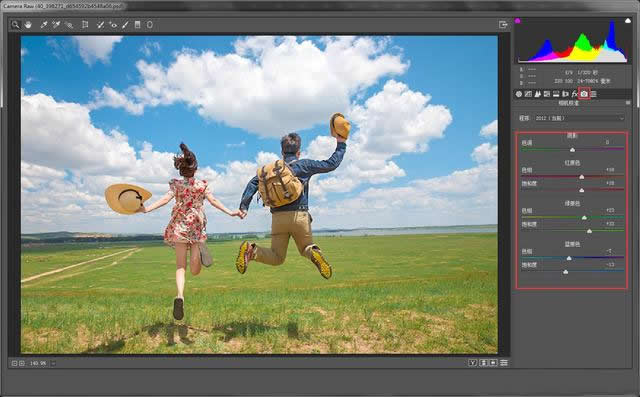640x397 pixels.
Task: Click the zoom in plus button
Action: 22,363
